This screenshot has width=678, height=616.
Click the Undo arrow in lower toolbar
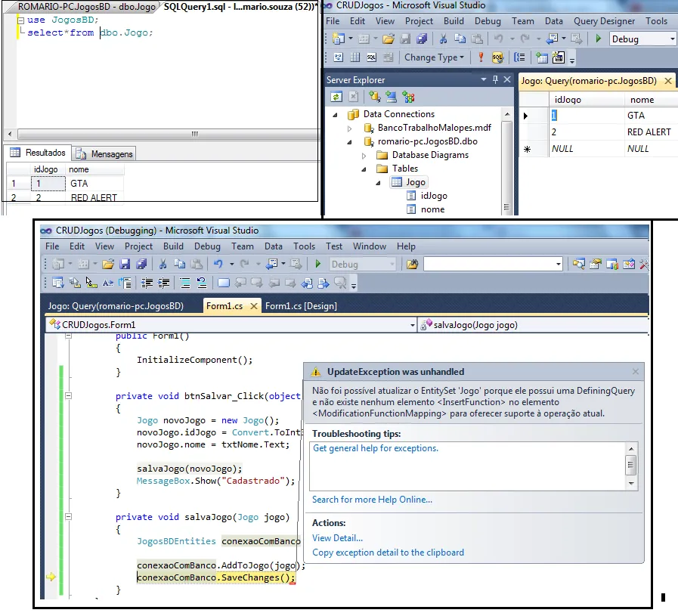point(218,265)
